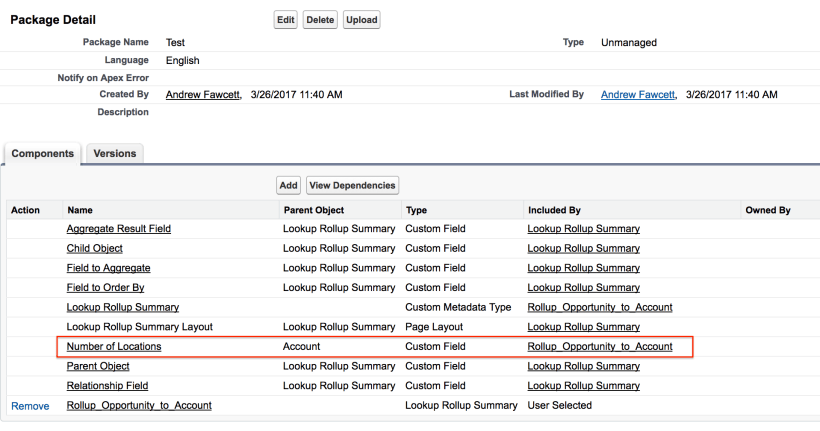Viewport: 820px width, 431px height.
Task: Sort by the Name column header
Action: [80, 210]
